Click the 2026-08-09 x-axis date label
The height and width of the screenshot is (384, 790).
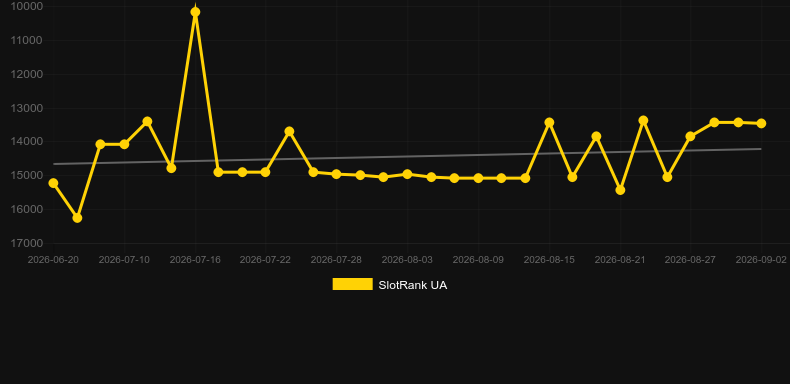(478, 260)
